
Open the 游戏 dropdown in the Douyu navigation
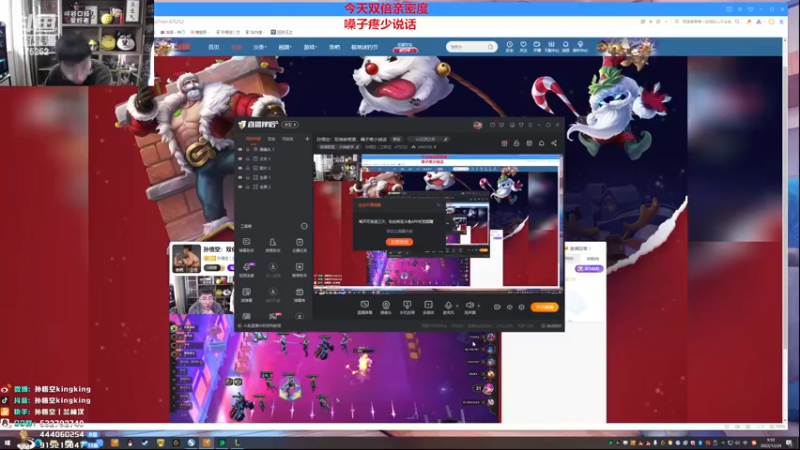point(310,47)
